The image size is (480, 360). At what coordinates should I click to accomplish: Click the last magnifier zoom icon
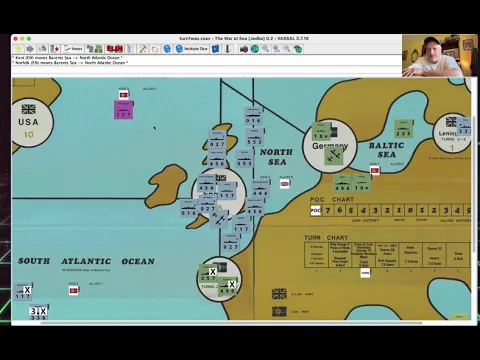[287, 49]
